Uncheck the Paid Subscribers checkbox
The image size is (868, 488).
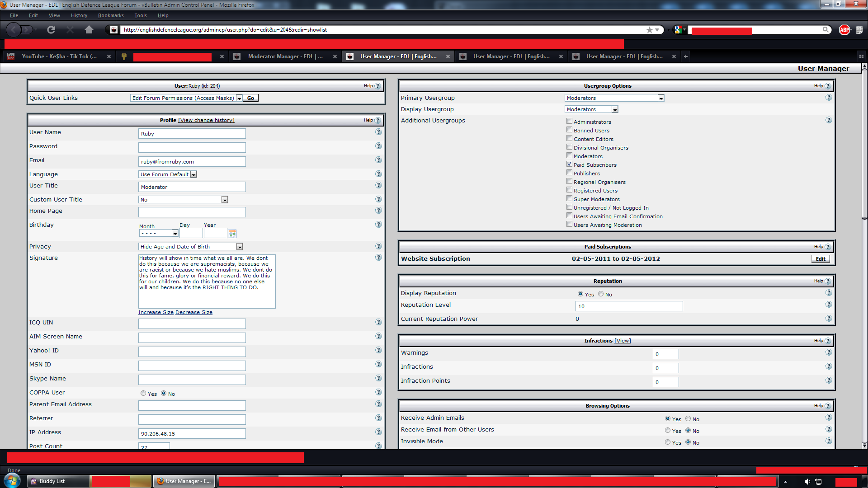click(570, 164)
